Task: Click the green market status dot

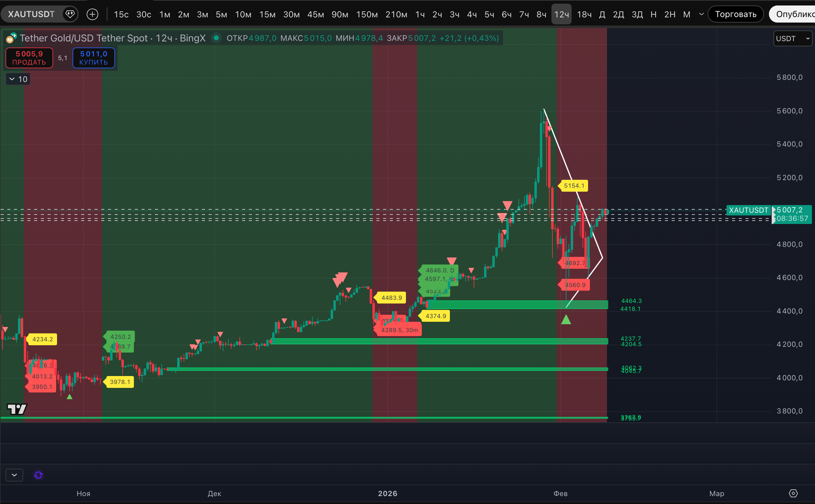Action: (x=216, y=38)
